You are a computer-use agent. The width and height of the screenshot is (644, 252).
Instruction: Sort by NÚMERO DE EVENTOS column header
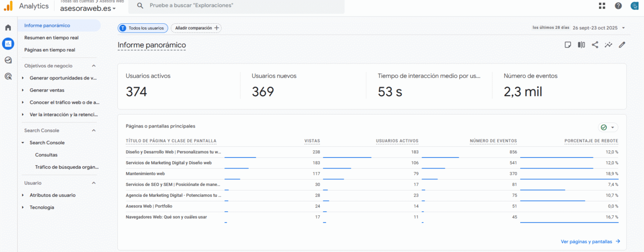point(493,141)
